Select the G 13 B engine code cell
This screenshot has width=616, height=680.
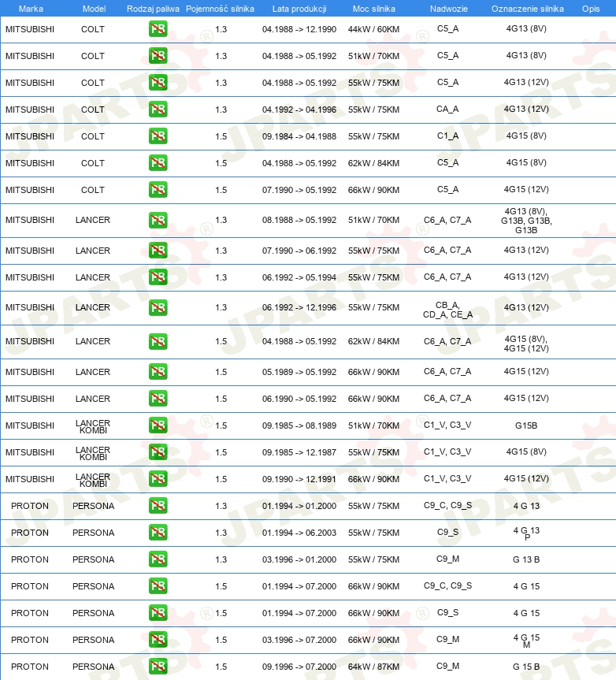coord(526,560)
